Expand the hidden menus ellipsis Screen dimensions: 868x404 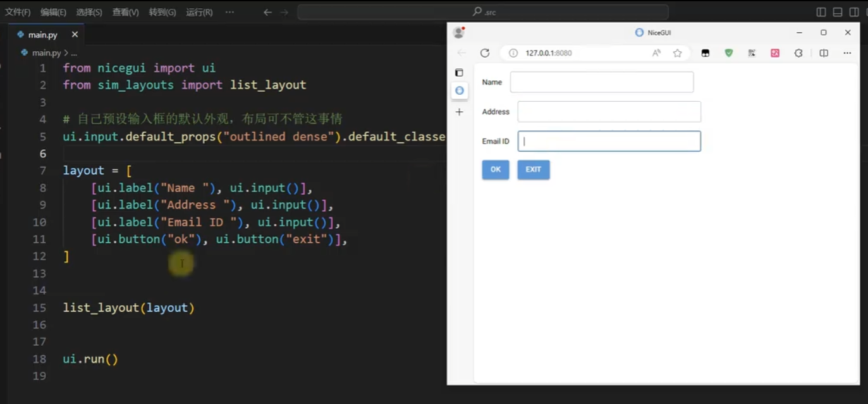[x=229, y=12]
